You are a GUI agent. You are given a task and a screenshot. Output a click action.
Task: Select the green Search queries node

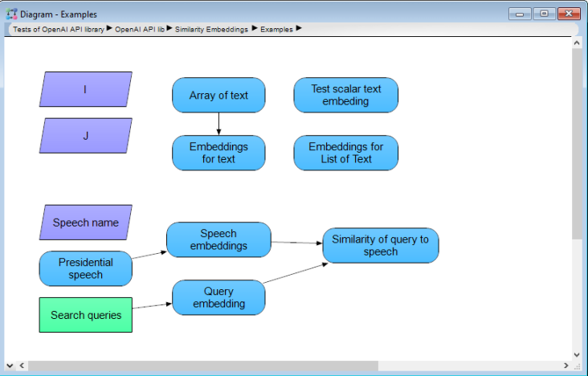[x=85, y=315]
